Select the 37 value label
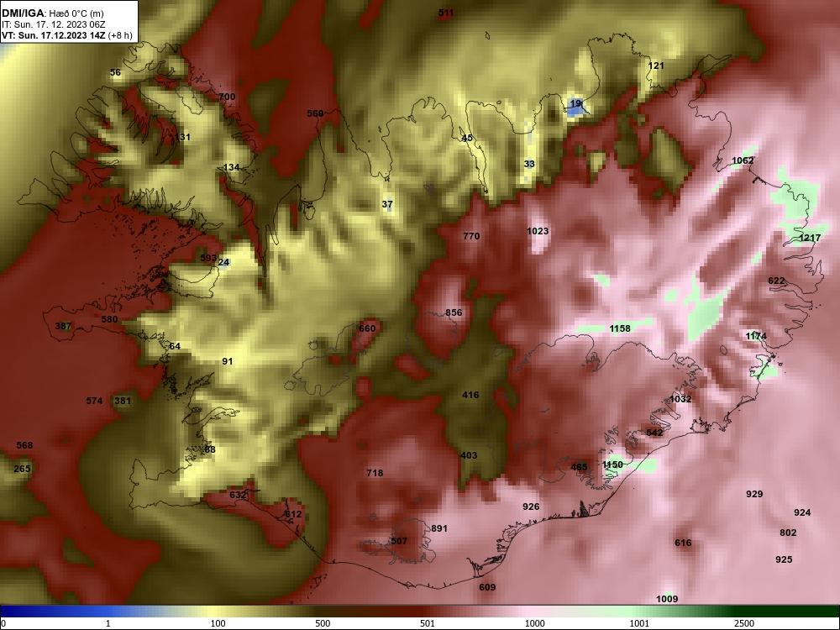840x630 pixels. (387, 204)
